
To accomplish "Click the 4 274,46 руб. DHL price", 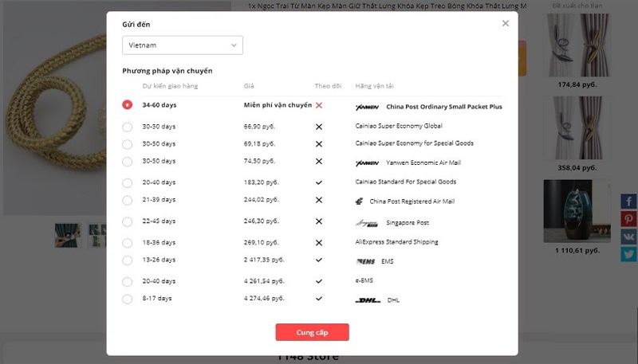I will (264, 298).
